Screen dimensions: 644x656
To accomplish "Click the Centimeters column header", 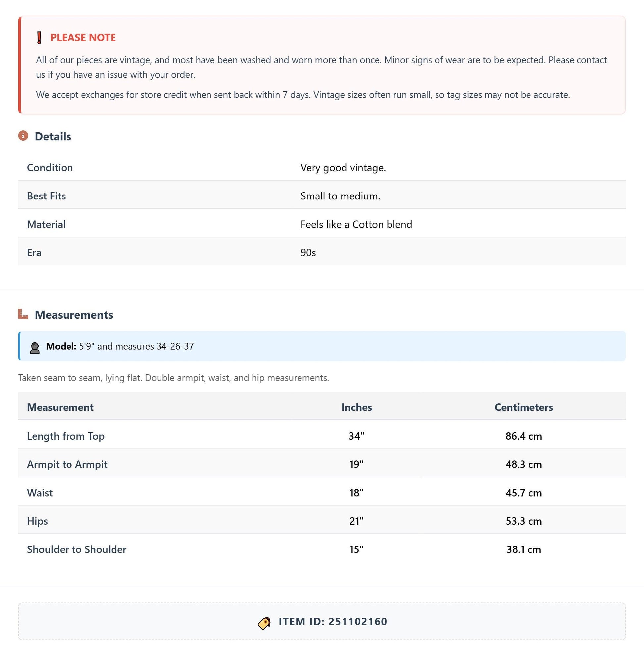I will (524, 407).
